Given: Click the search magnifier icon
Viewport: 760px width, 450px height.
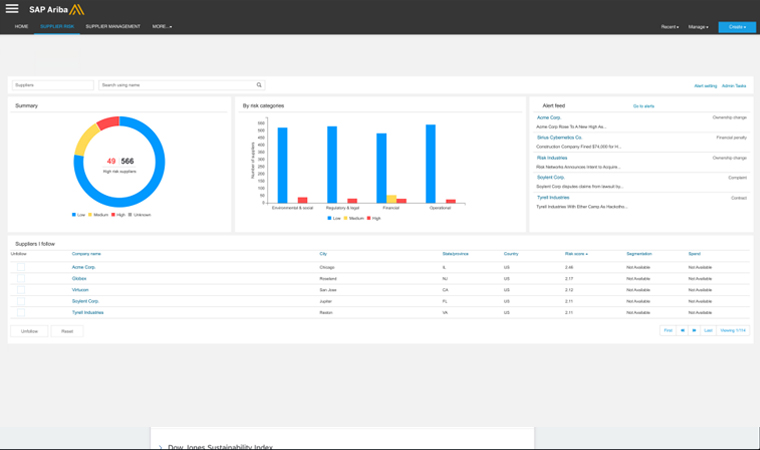Looking at the screenshot, I should 259,86.
